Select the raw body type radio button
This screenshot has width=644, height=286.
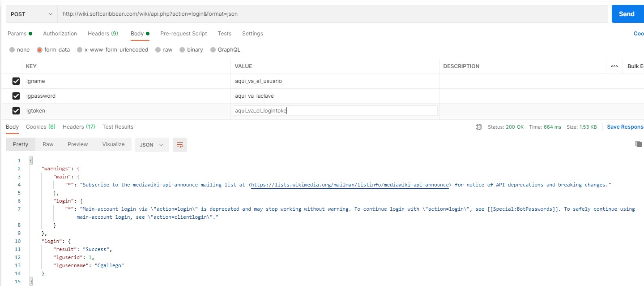tap(158, 50)
